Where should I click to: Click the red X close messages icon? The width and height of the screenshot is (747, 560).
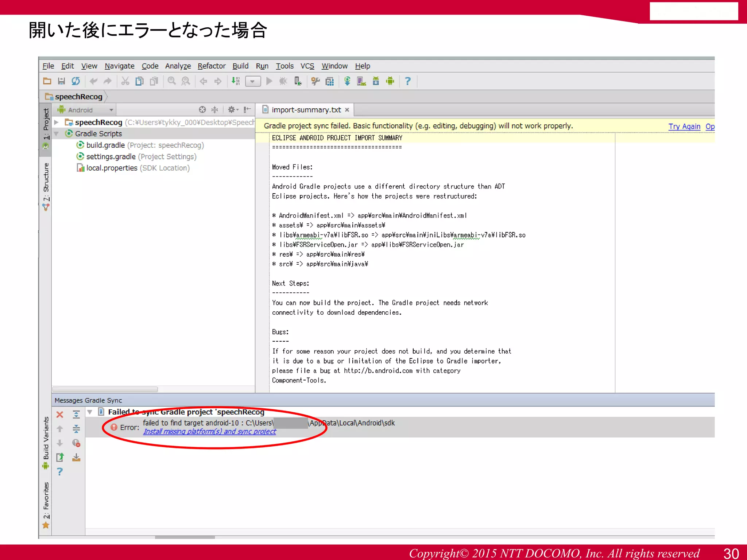pyautogui.click(x=60, y=415)
